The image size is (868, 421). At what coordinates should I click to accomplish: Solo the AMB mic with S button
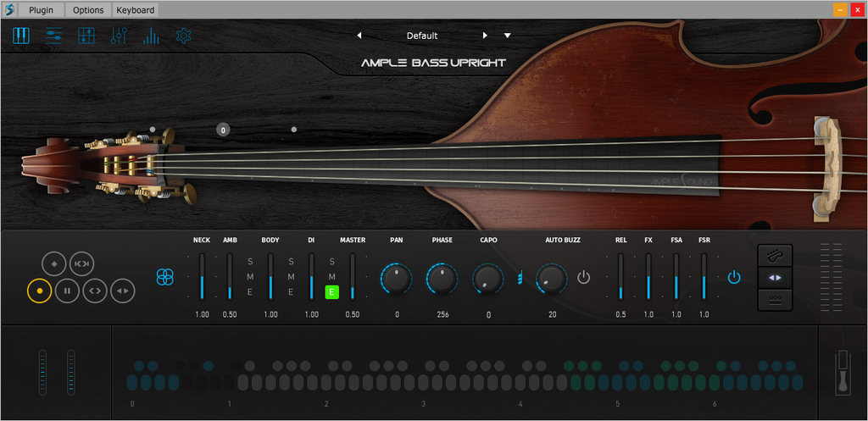click(x=250, y=262)
